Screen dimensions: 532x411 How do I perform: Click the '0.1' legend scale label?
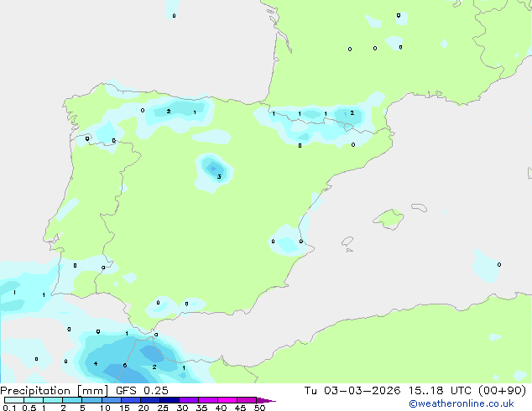[x=9, y=408]
